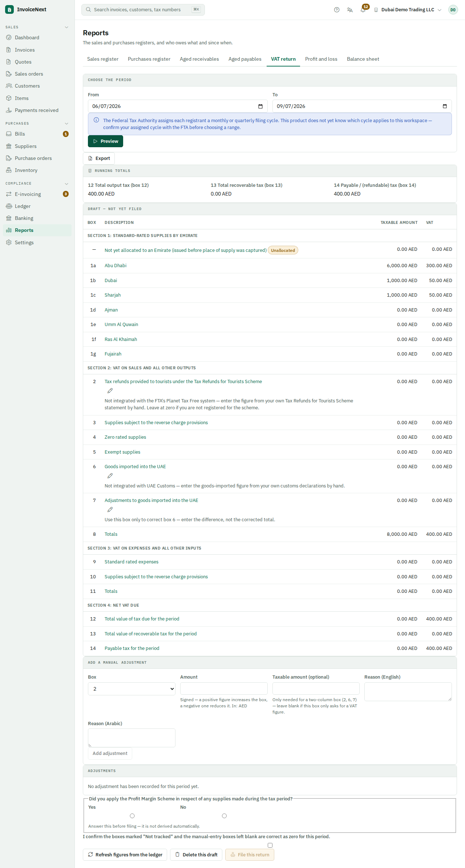
Task: Open E-invoicing section
Action: pyautogui.click(x=37, y=194)
